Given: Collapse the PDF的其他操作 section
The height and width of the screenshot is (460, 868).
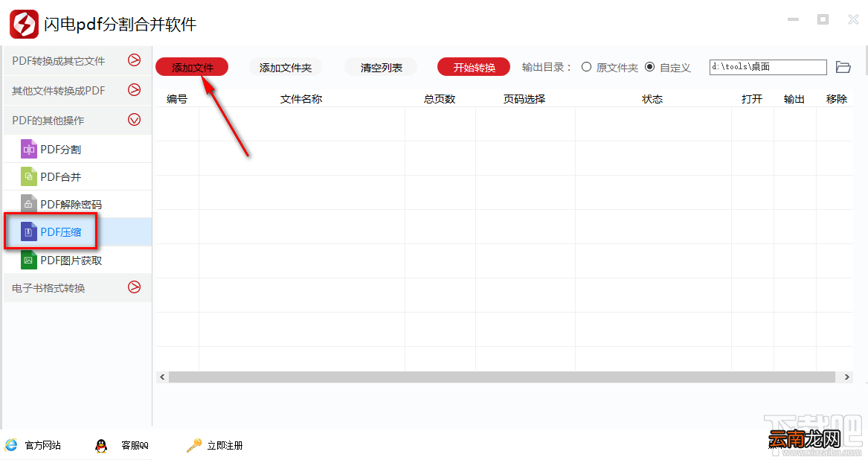Looking at the screenshot, I should (x=134, y=120).
